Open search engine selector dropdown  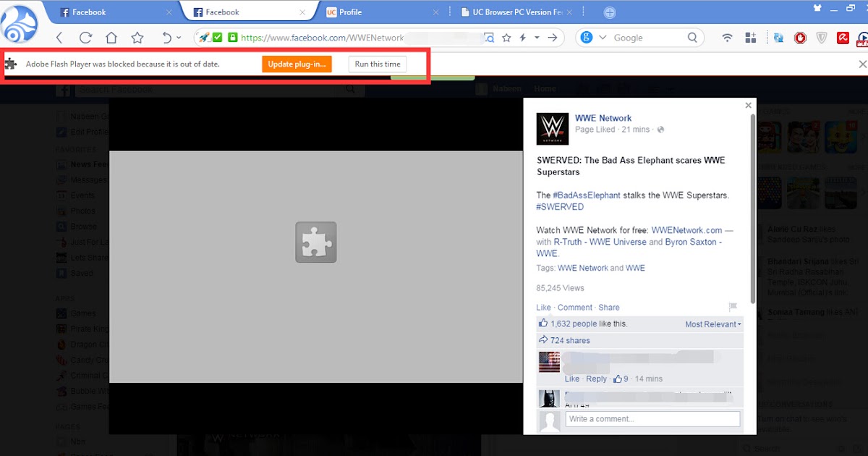tap(603, 38)
